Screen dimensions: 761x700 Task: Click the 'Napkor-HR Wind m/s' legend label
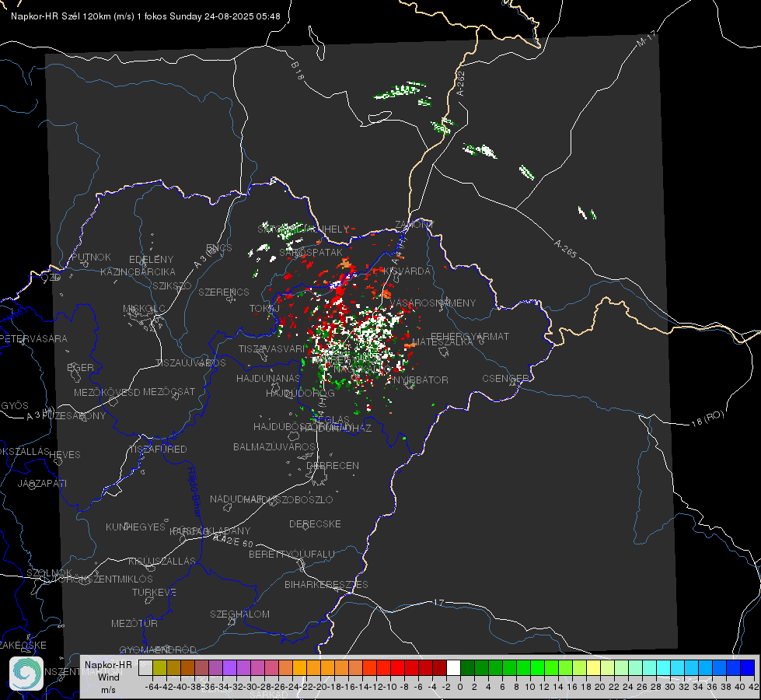click(x=108, y=677)
